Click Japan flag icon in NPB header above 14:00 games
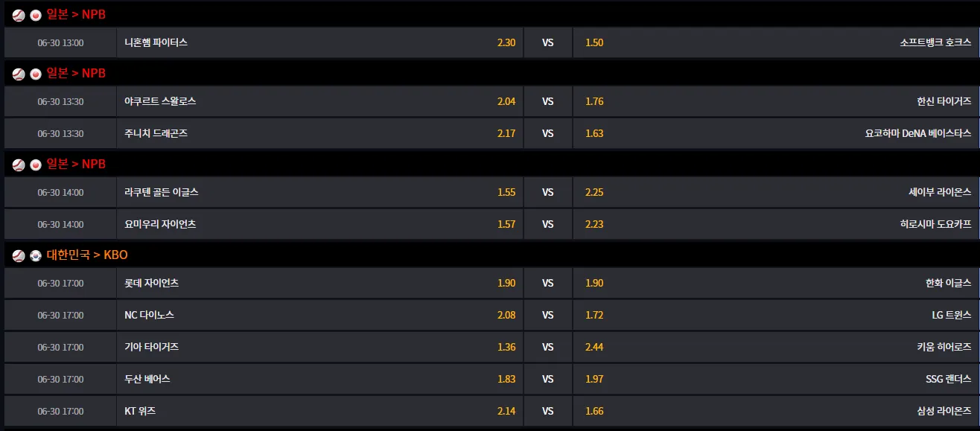The width and height of the screenshot is (980, 431). click(x=36, y=165)
